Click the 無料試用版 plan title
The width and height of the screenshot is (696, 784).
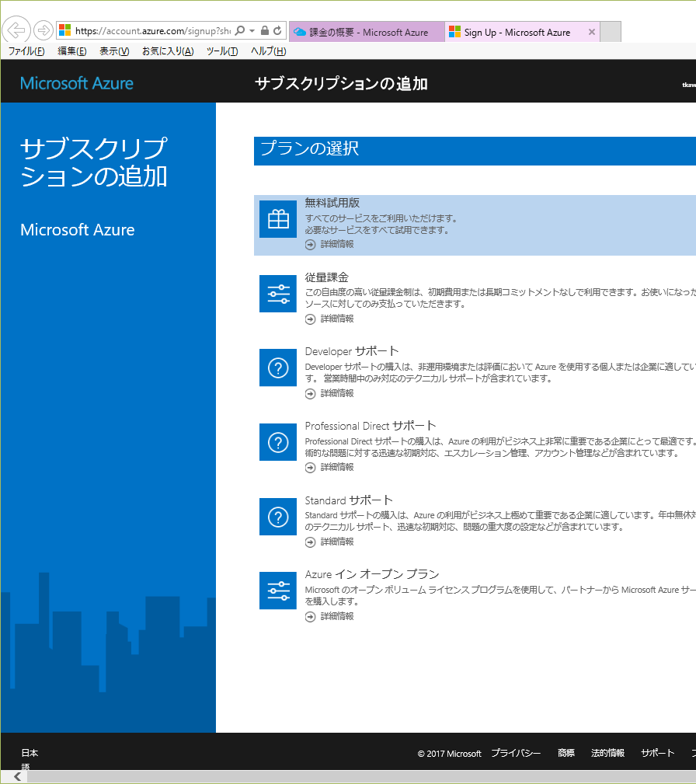(x=332, y=203)
